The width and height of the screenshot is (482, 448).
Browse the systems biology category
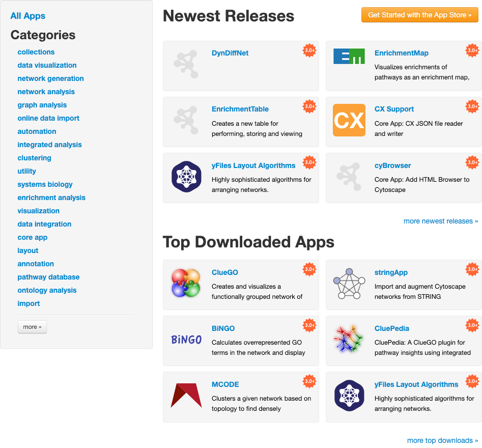click(x=45, y=184)
